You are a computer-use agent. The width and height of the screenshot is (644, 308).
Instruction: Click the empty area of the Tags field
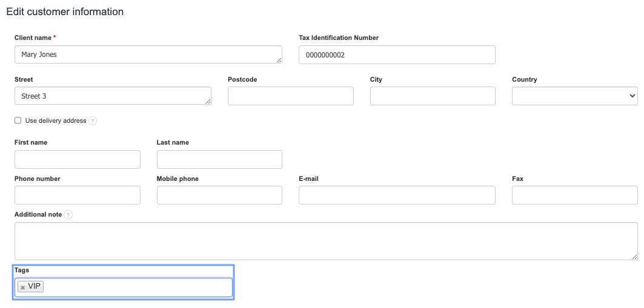[138, 287]
